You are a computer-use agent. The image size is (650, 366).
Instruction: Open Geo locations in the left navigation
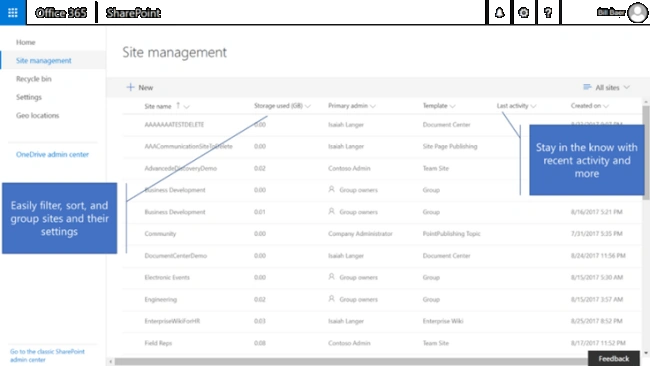pos(37,115)
